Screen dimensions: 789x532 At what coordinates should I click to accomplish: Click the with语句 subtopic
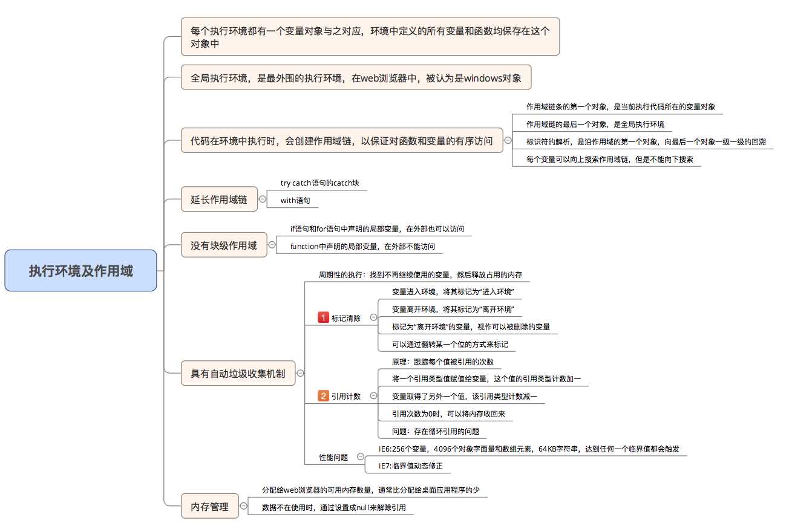[x=295, y=200]
